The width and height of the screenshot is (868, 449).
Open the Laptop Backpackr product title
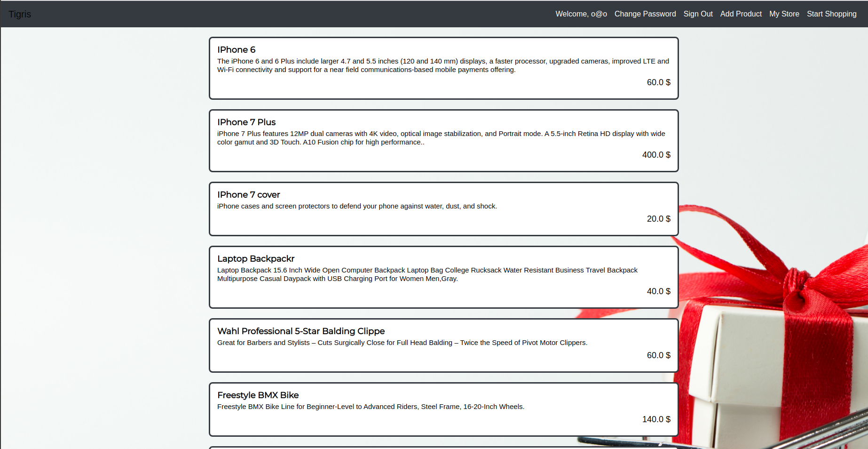[256, 259]
